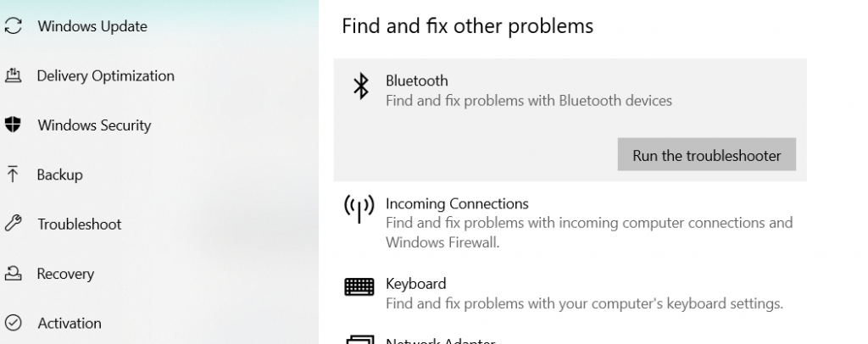
Task: Open the Windows Update settings page
Action: pos(92,26)
